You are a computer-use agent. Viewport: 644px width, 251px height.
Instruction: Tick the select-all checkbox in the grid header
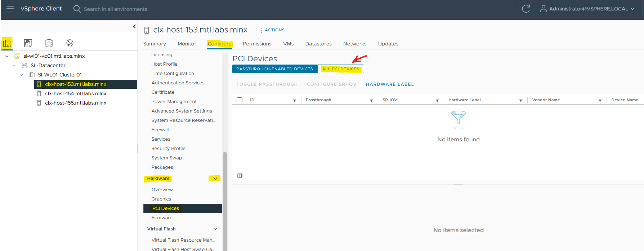coord(240,100)
